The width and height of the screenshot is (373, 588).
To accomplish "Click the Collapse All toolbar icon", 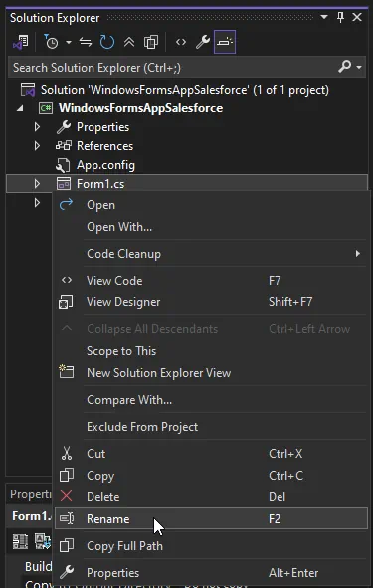I will pos(129,42).
